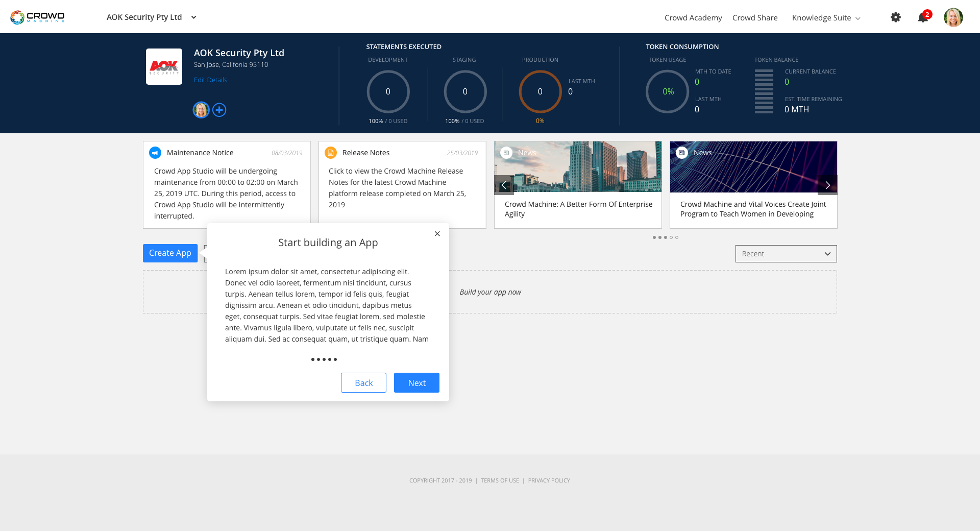Click the news carousel pagination dots
Screen dimensions: 980x531
tap(666, 237)
